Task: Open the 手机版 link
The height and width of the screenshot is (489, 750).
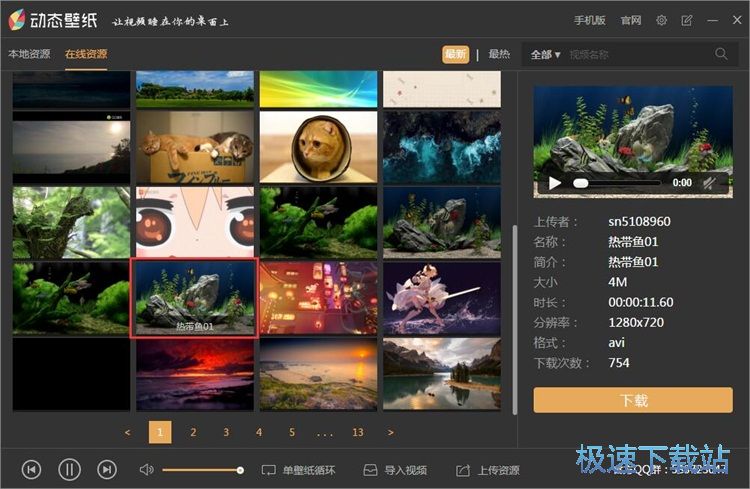Action: [589, 20]
